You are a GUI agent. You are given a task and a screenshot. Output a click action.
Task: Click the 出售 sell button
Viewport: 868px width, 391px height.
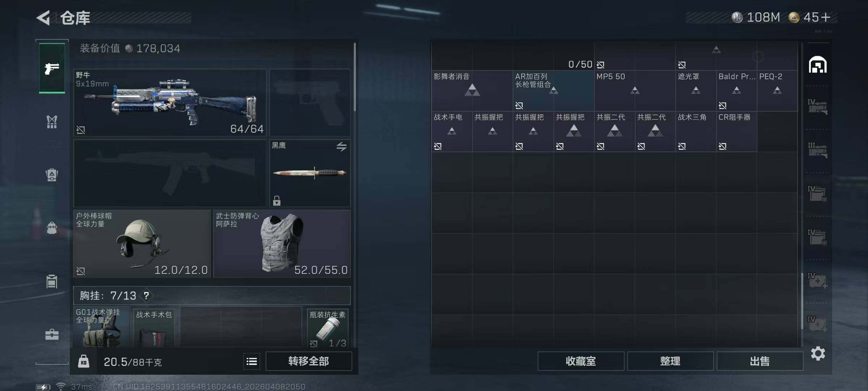[x=760, y=361]
